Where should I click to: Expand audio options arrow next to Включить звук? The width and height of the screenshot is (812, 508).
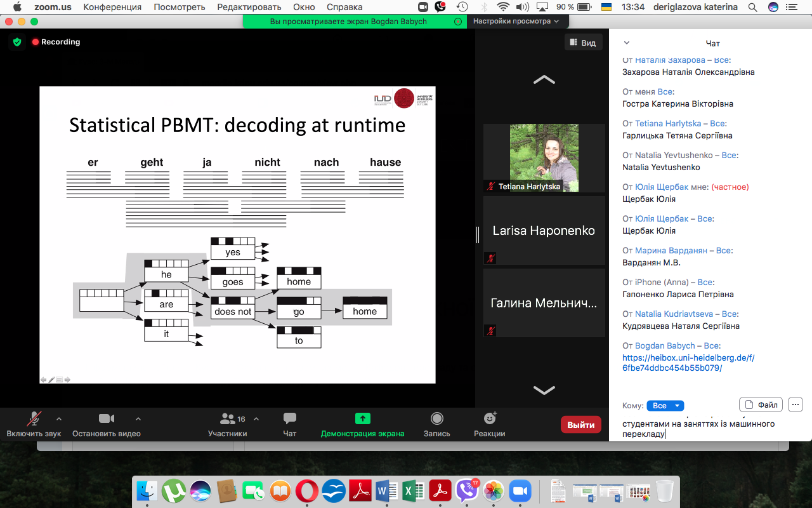click(59, 419)
